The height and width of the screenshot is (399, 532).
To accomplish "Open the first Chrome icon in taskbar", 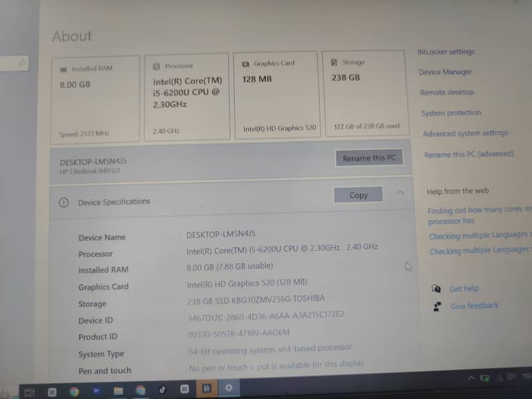I will (x=74, y=392).
